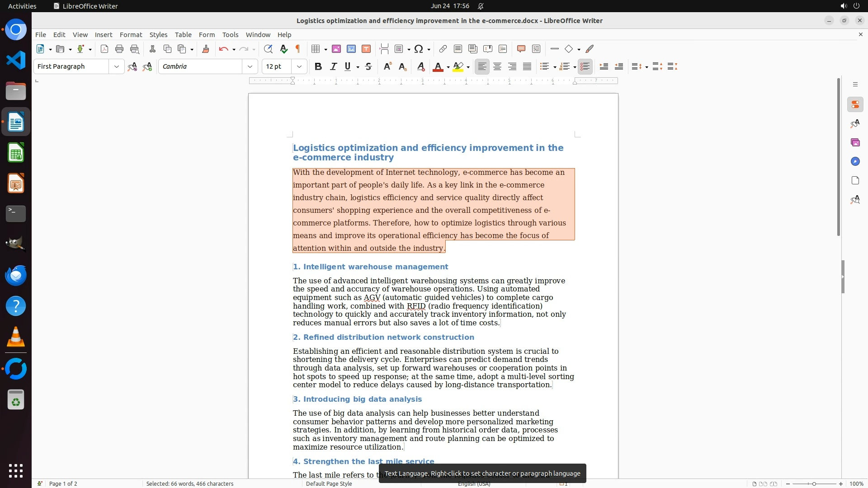Click the Insert Image icon
This screenshot has height=488, width=868.
click(336, 49)
